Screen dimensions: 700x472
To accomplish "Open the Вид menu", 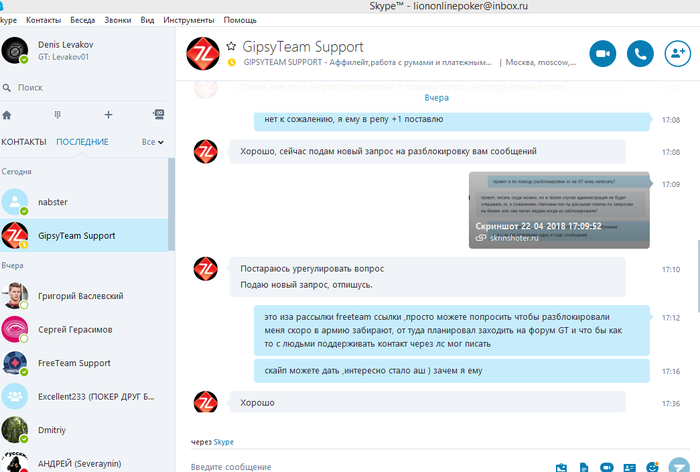I will pyautogui.click(x=147, y=20).
